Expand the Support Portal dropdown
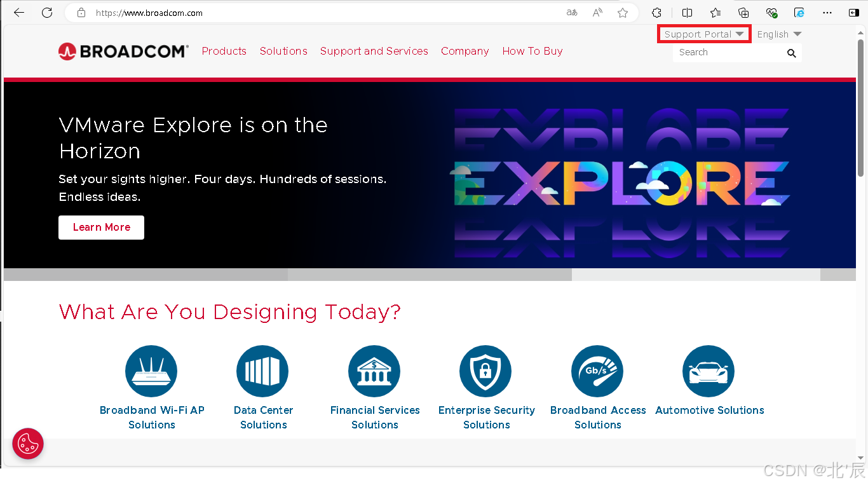 (704, 34)
